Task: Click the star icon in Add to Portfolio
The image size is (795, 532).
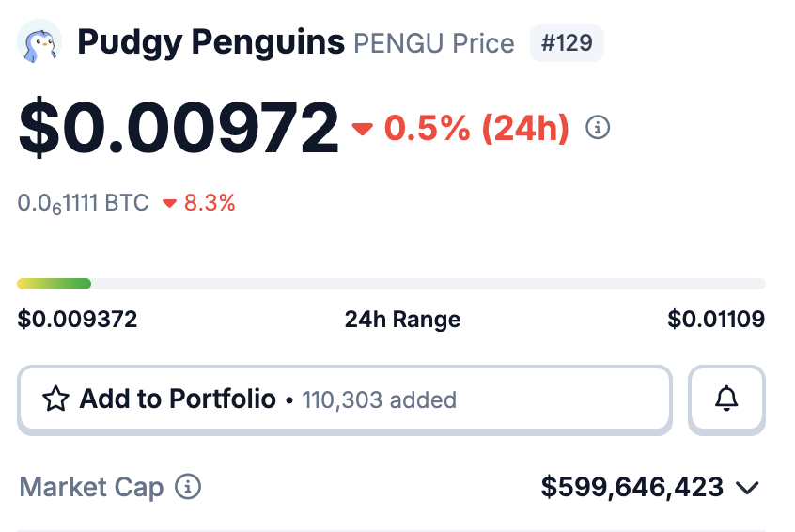Action: click(56, 399)
